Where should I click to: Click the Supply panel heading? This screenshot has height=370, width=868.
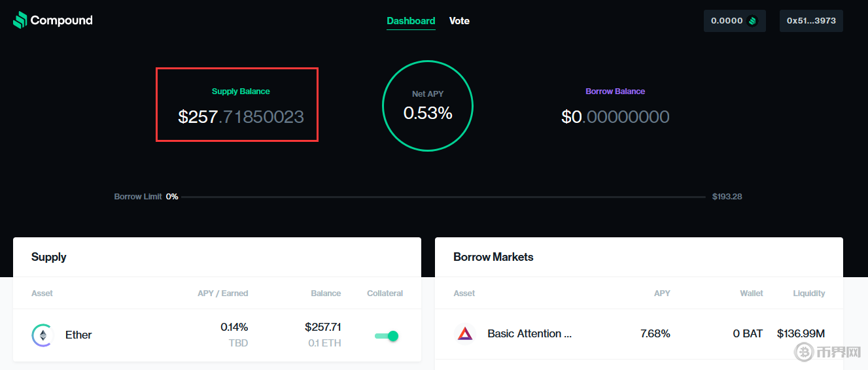point(49,257)
